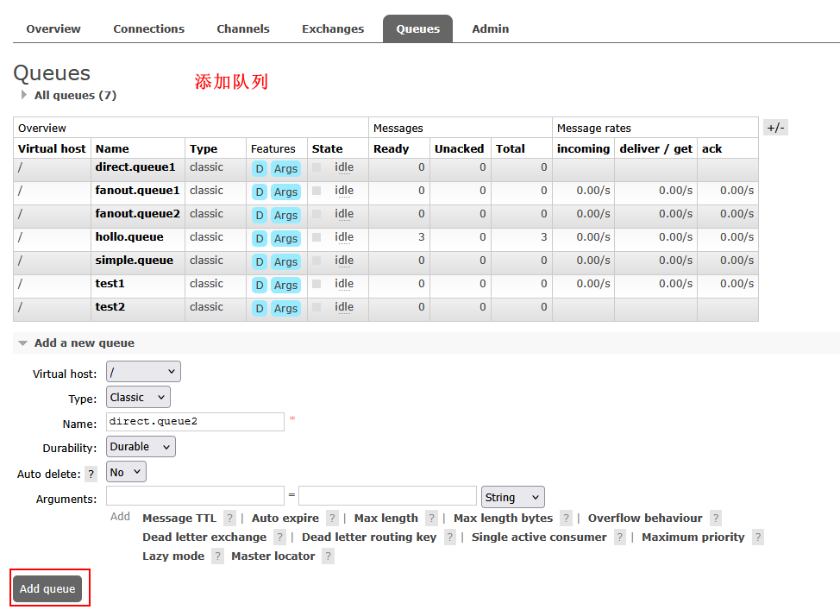Collapse the Add a new queue section
This screenshot has height=616, width=840.
point(84,343)
